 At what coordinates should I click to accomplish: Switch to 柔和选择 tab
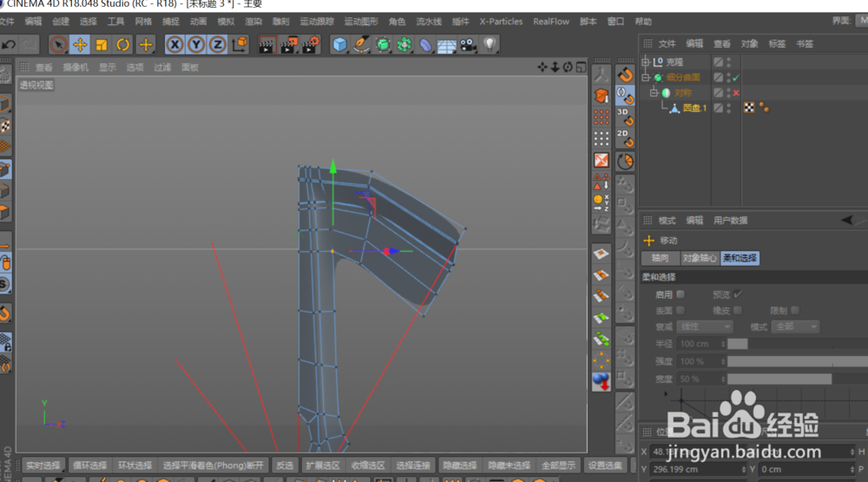(x=740, y=258)
